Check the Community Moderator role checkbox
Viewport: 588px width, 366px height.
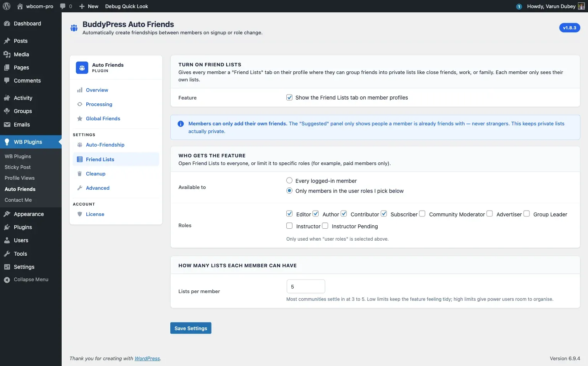[x=422, y=214]
